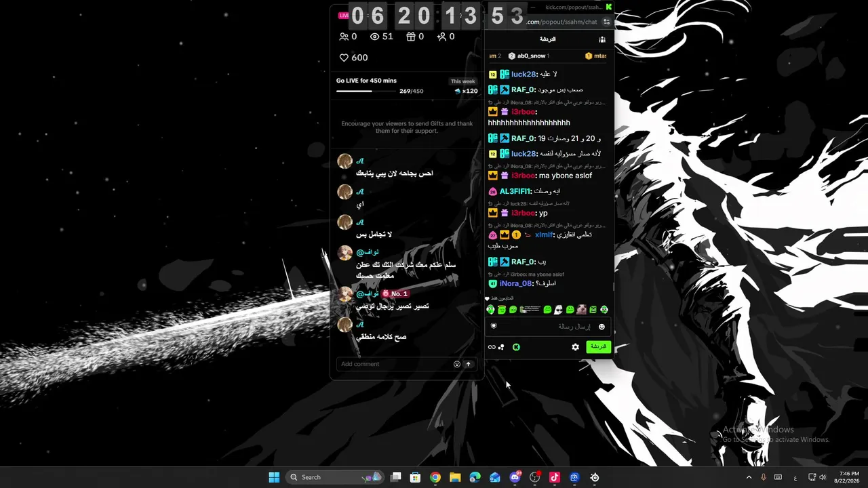Screen dimensions: 868x488
Task: Click the 'This week x120' reward badge
Action: pyautogui.click(x=465, y=86)
